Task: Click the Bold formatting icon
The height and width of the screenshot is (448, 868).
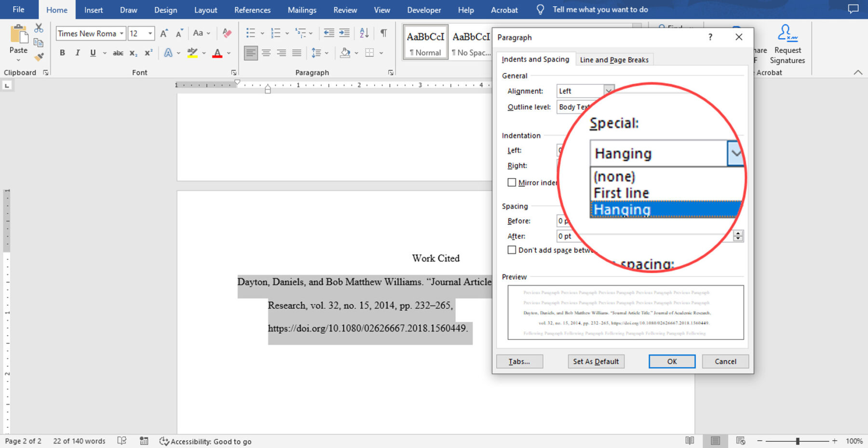Action: coord(62,53)
